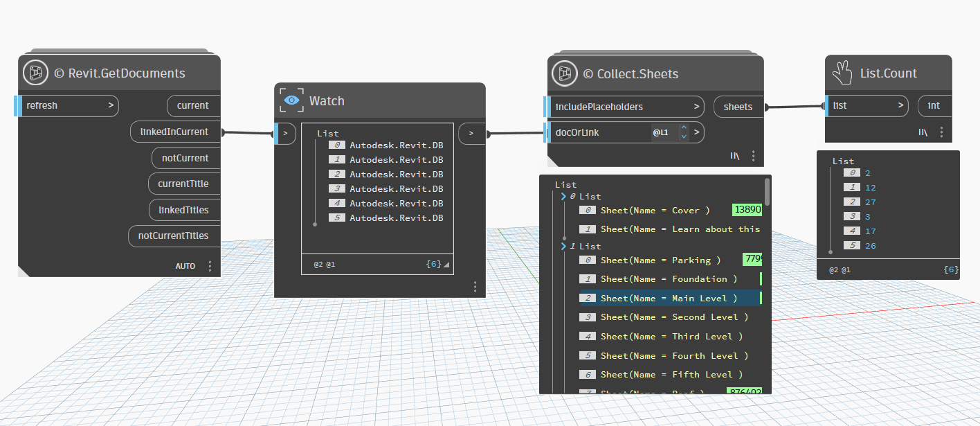Viewport: 980px width, 426px height.
Task: Select Sheet(Name = Fifth Level) entry
Action: [671, 374]
